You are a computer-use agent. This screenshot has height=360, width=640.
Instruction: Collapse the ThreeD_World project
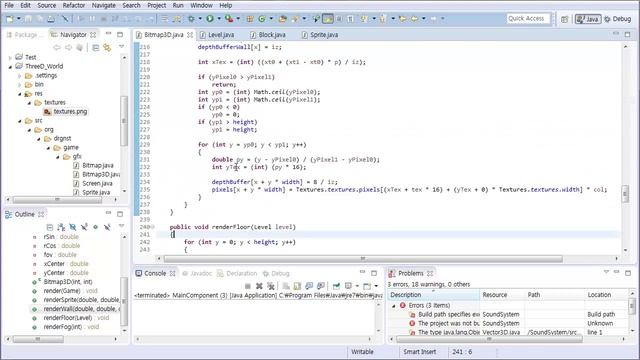10,67
